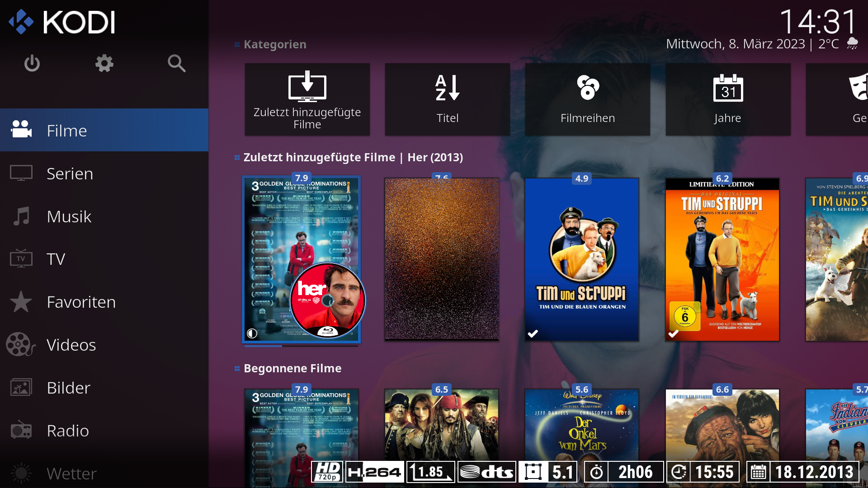
Task: Open the poster rated 6.6 under Begonnene Filme
Action: (x=722, y=438)
